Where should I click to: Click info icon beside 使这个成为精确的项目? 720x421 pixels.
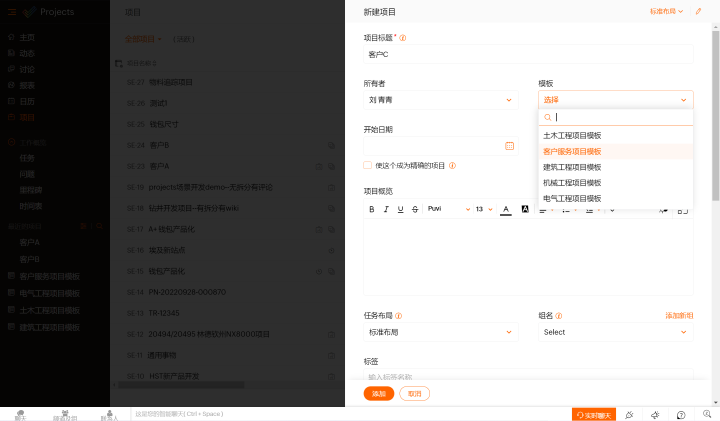coord(452,166)
